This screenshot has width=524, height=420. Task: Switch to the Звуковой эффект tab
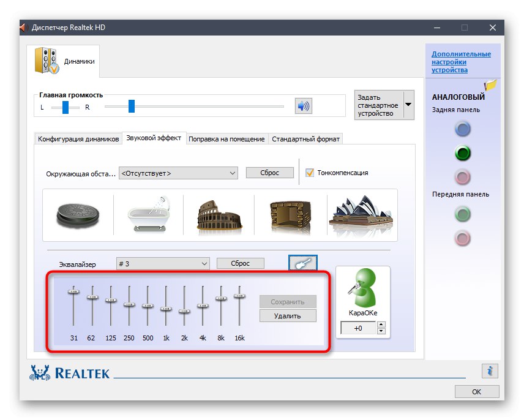pyautogui.click(x=154, y=138)
